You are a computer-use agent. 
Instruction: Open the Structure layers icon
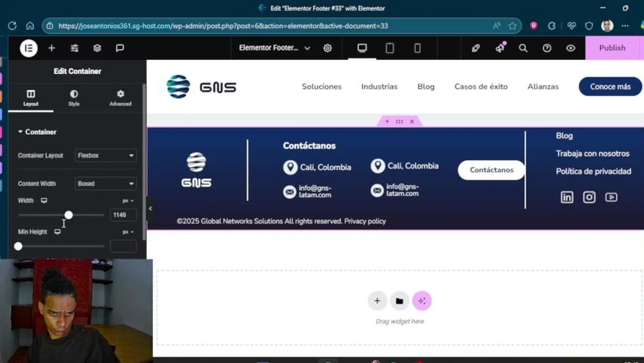point(97,48)
